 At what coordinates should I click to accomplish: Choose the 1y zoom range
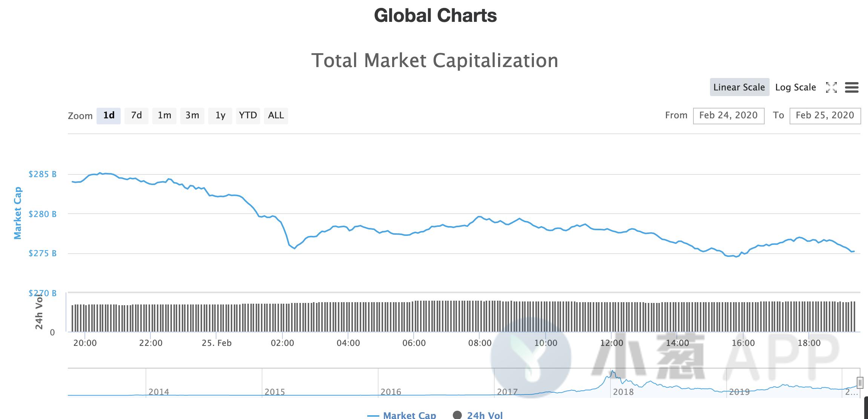pyautogui.click(x=220, y=115)
